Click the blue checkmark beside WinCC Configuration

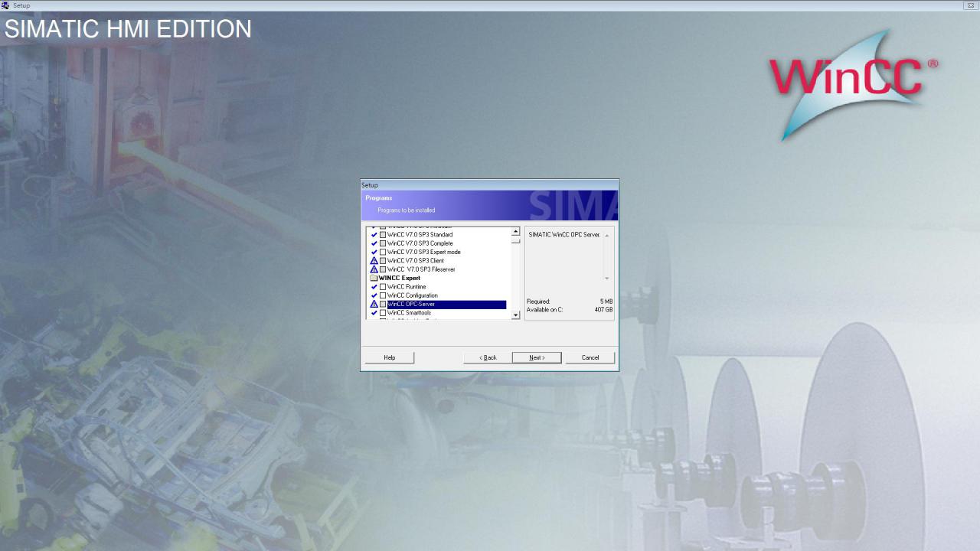(374, 295)
